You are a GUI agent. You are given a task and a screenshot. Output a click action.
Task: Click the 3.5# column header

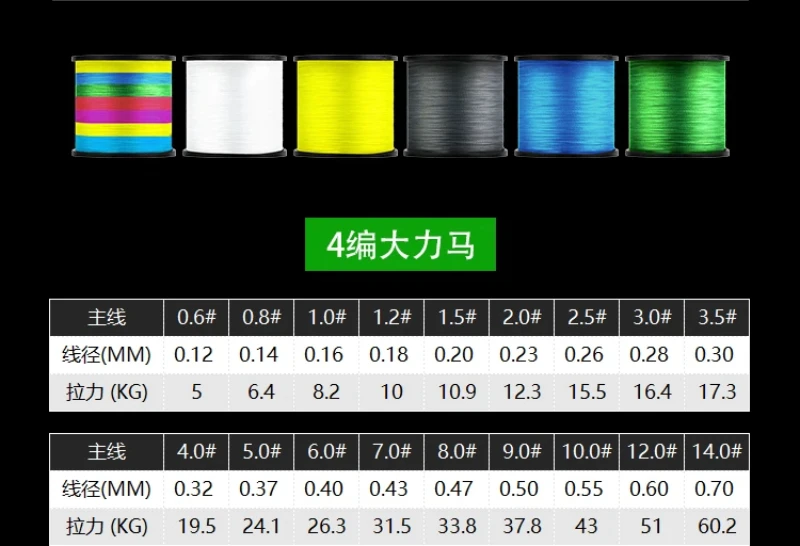(x=717, y=317)
